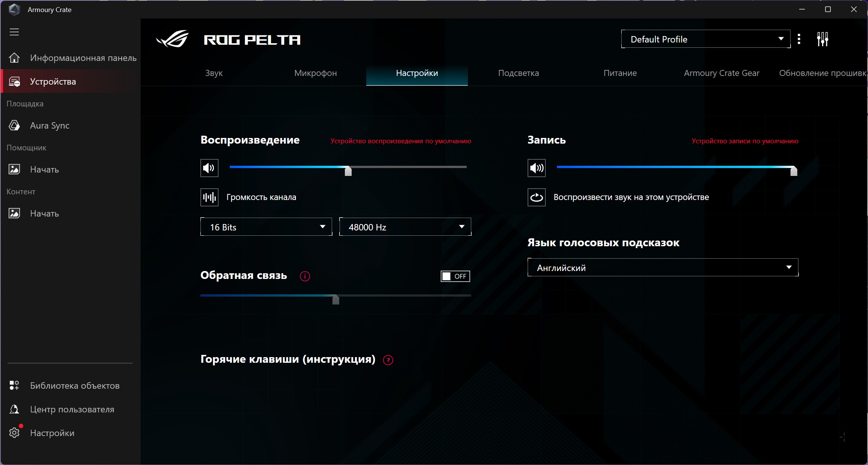Open the Горячие клавиши help question icon
This screenshot has height=465, width=868.
click(388, 360)
